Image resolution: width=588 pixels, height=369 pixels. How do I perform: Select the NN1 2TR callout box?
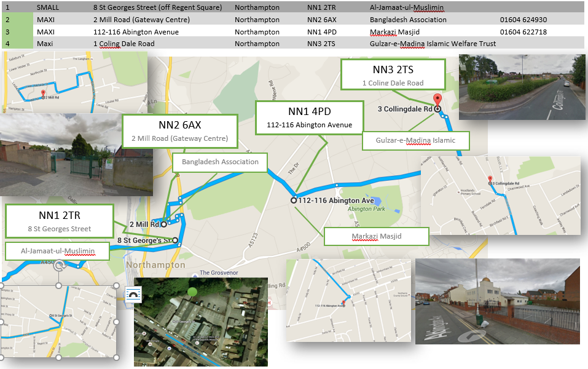point(59,221)
